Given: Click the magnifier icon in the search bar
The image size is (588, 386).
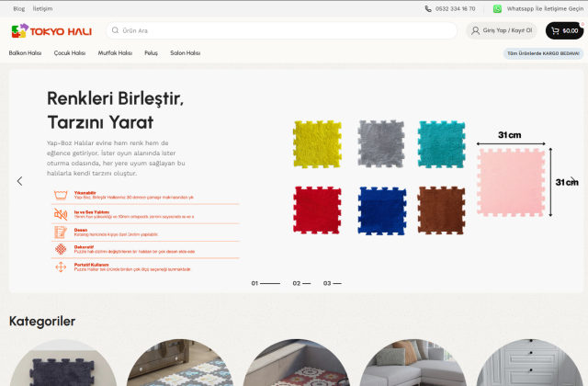Looking at the screenshot, I should 115,30.
